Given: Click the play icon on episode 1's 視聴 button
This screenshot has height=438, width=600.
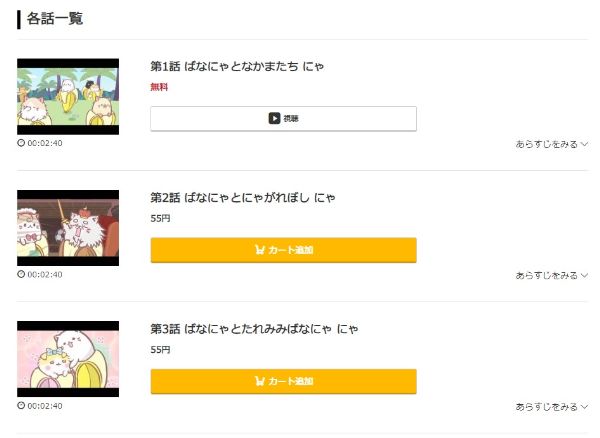Looking at the screenshot, I should pos(274,118).
